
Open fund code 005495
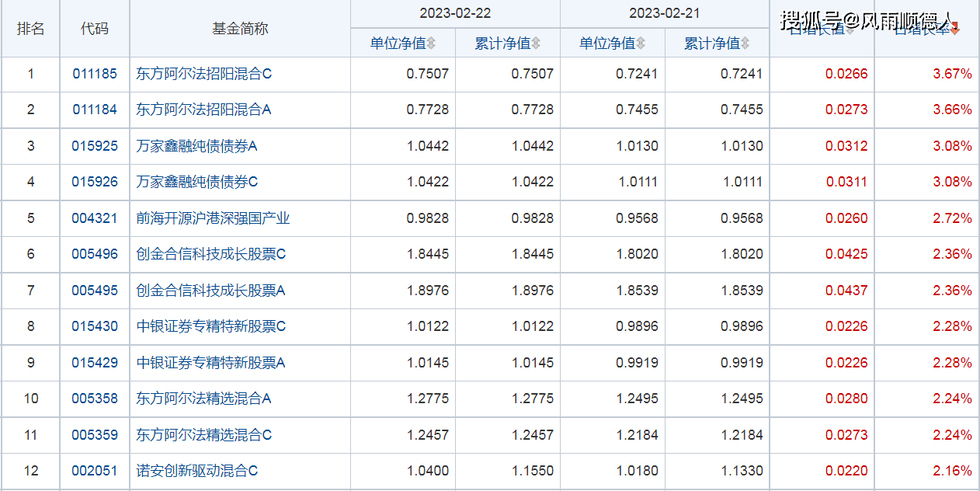coord(95,291)
